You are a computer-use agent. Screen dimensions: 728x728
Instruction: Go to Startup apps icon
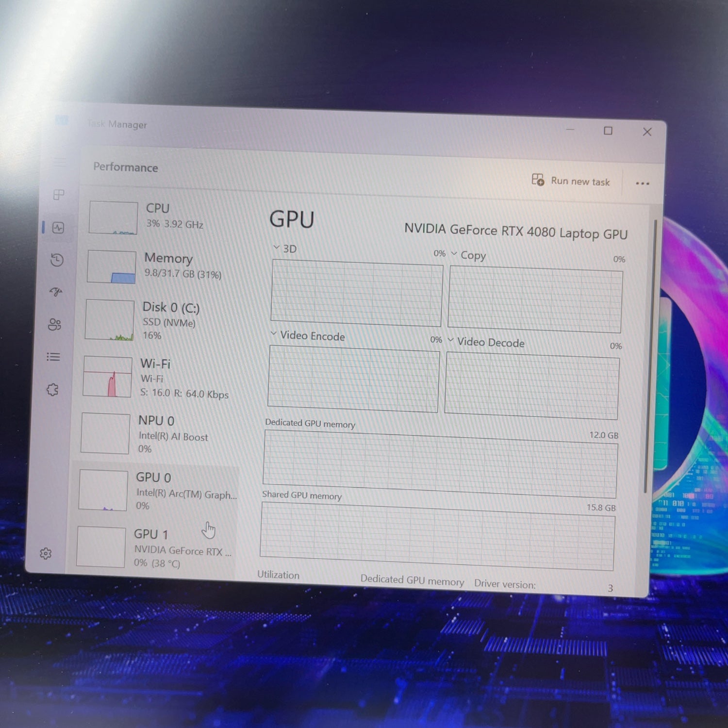(x=56, y=292)
